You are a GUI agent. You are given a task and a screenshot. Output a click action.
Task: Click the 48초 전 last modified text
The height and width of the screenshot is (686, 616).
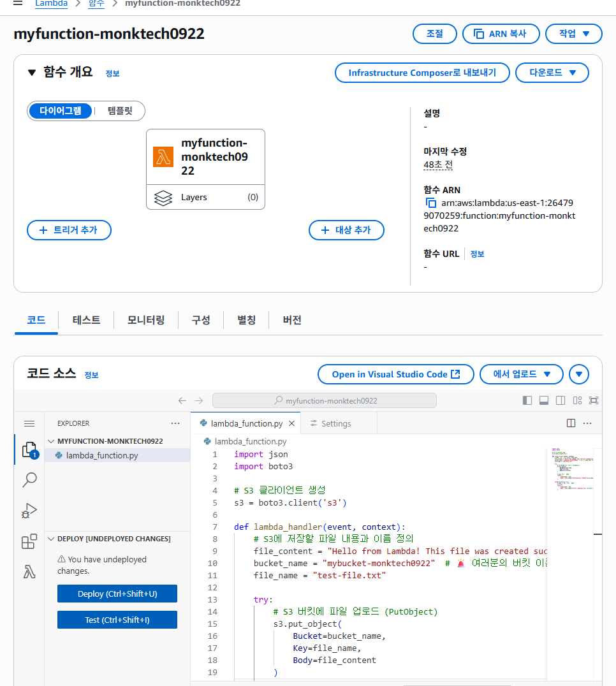[x=438, y=165]
